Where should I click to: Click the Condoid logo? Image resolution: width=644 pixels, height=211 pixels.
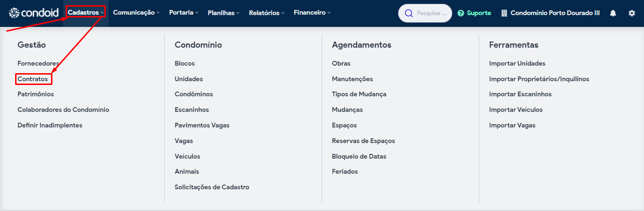click(34, 13)
